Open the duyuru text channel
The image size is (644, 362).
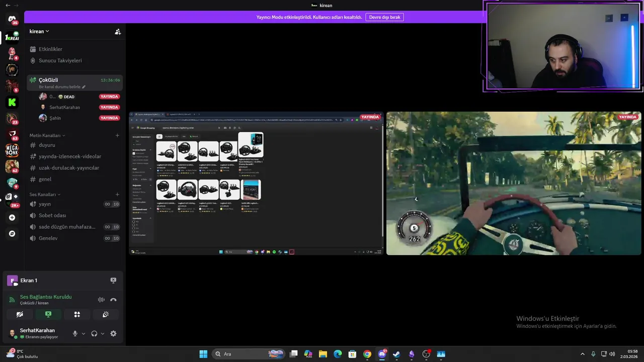(x=74, y=145)
